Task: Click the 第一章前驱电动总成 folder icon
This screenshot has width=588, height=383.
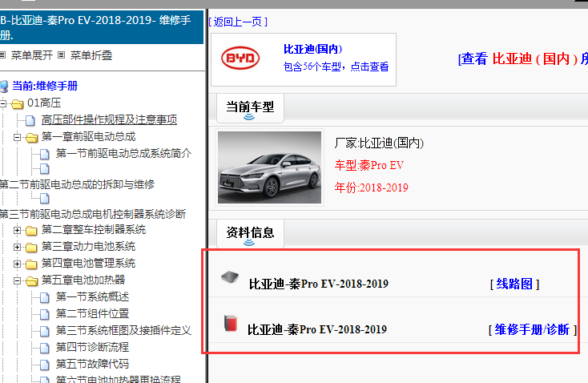Action: click(x=31, y=138)
